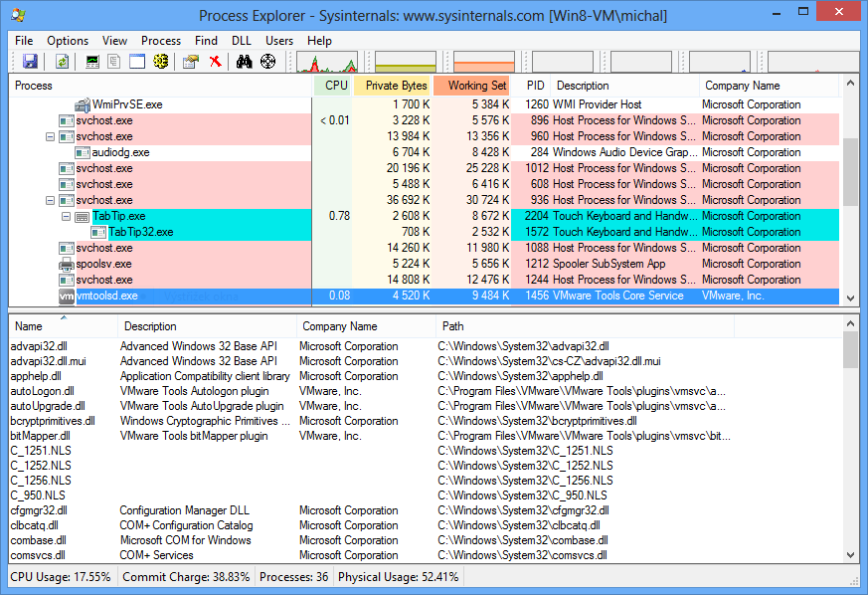
Task: Click the CPU usage mini-graph in the toolbar
Action: (328, 61)
